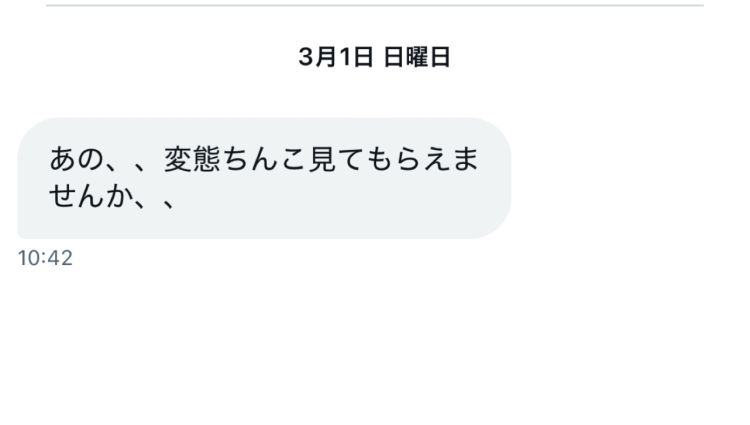Click the horizontal divider line above the date

(x=375, y=5)
